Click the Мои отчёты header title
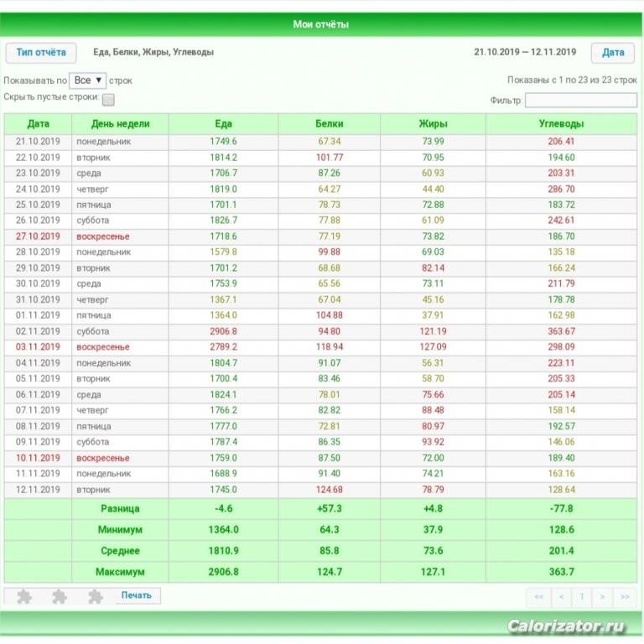Screen dimensions: 644x644 (x=321, y=24)
